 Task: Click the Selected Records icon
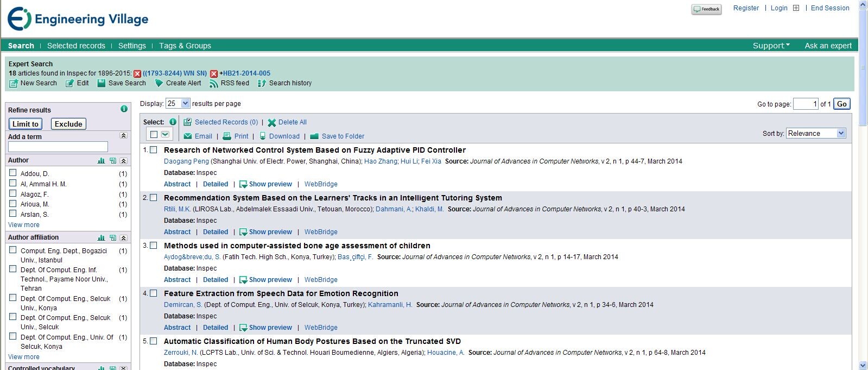pyautogui.click(x=187, y=122)
